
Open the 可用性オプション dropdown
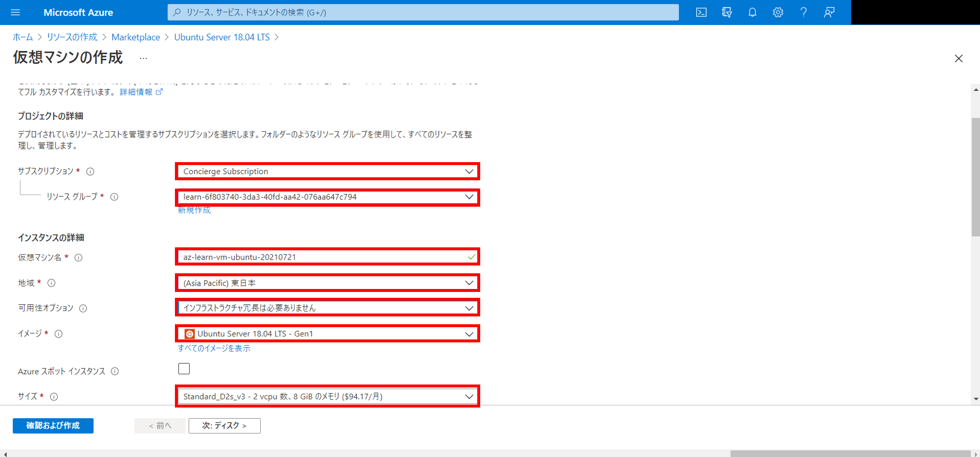pyautogui.click(x=327, y=308)
